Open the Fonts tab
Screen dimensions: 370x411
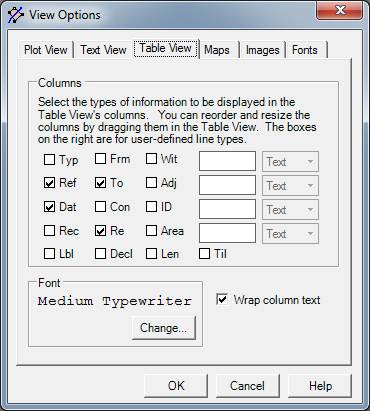click(x=305, y=50)
